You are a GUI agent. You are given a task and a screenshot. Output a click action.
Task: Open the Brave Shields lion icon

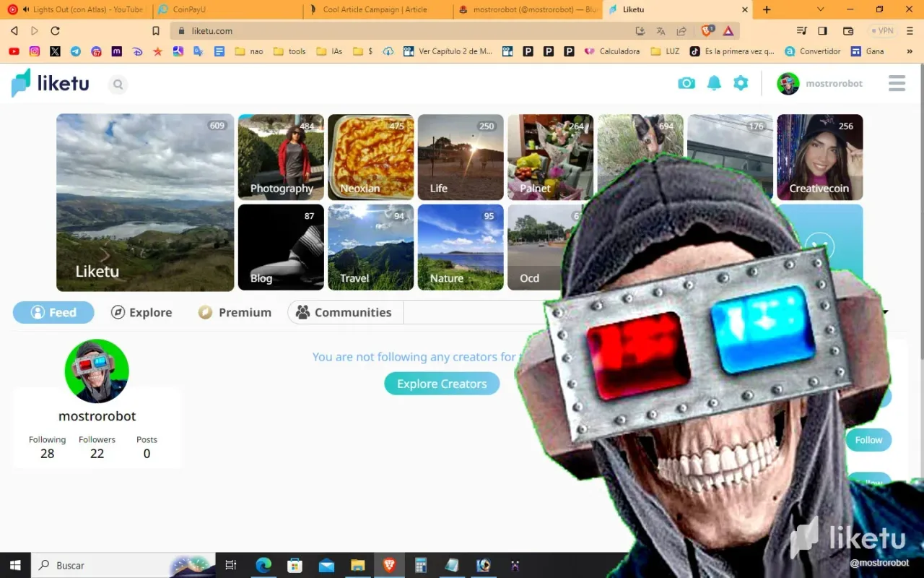[x=707, y=31]
